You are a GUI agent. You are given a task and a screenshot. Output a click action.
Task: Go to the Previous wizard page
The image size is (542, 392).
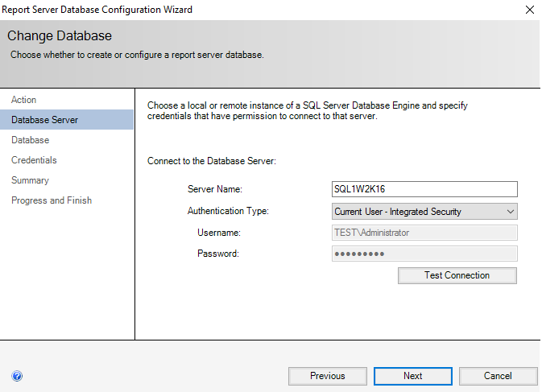tap(327, 376)
